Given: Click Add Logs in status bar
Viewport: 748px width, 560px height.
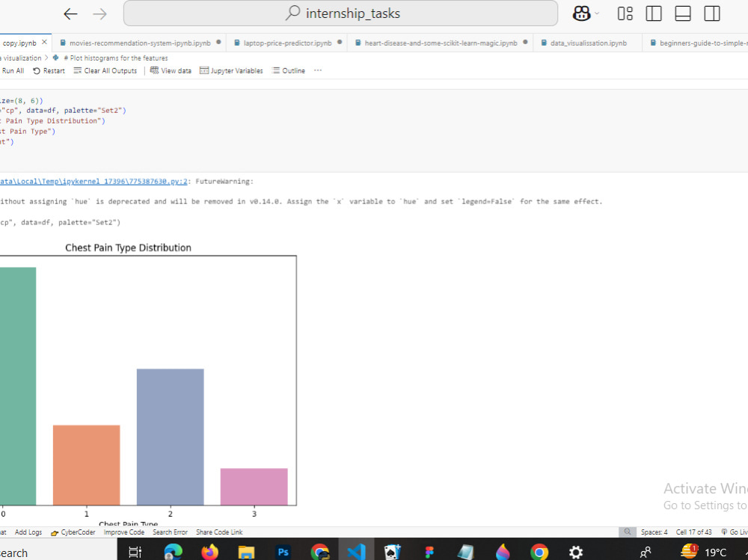Looking at the screenshot, I should coord(28,532).
